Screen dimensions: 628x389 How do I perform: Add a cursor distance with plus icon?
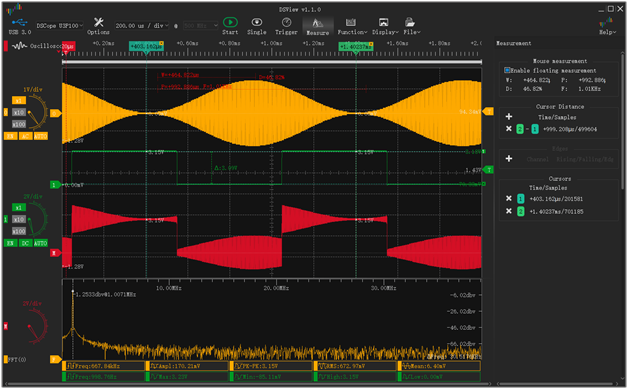pyautogui.click(x=509, y=117)
